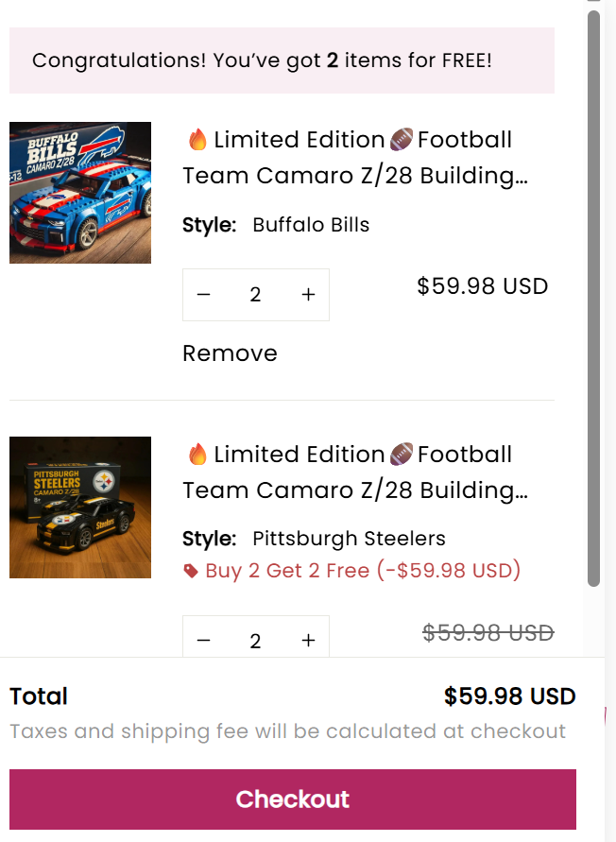Viewport: 616px width, 842px height.
Task: Increase quantity of Pittsburgh Steelers Camaro
Action: pos(308,641)
